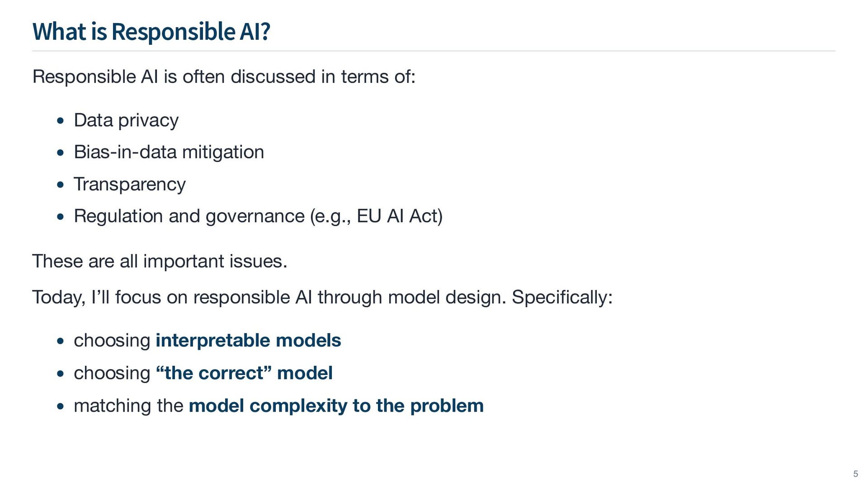Select the 'Data privacy' bullet text
The width and height of the screenshot is (868, 488).
click(x=126, y=120)
